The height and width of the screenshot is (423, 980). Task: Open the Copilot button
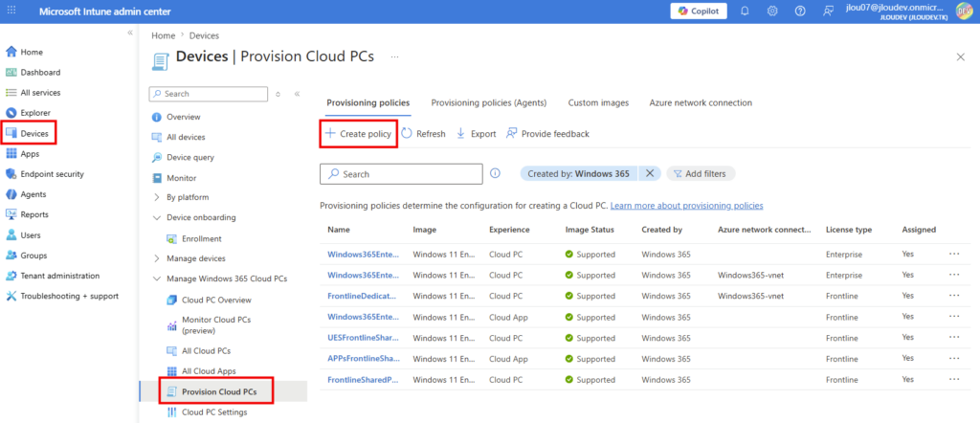[x=699, y=11]
